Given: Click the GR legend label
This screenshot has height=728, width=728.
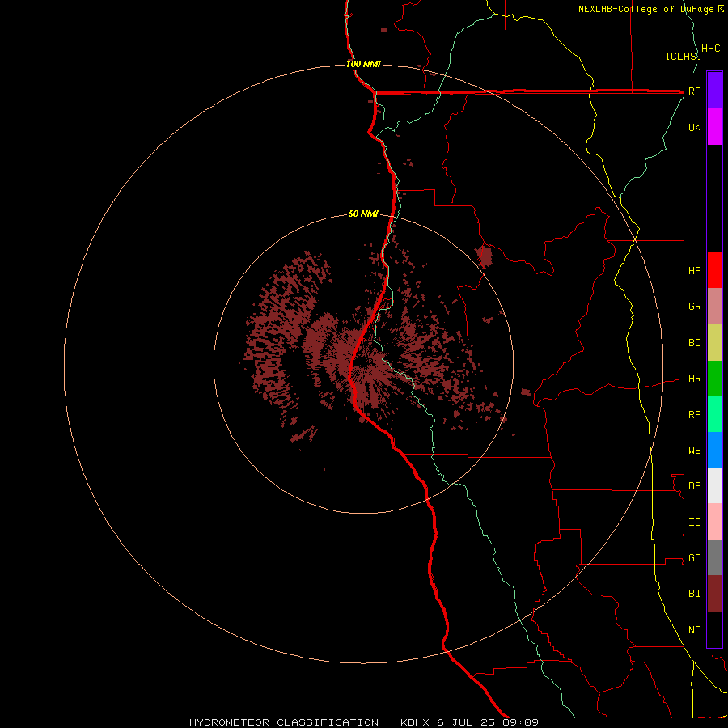Looking at the screenshot, I should point(694,307).
